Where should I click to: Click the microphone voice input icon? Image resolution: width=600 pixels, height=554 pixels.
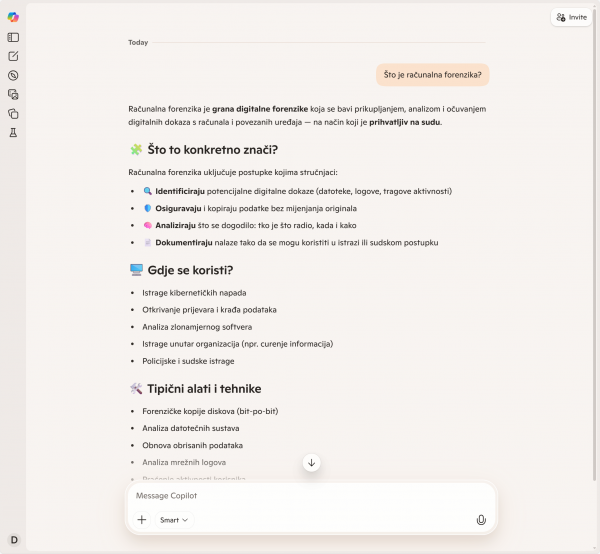click(481, 520)
